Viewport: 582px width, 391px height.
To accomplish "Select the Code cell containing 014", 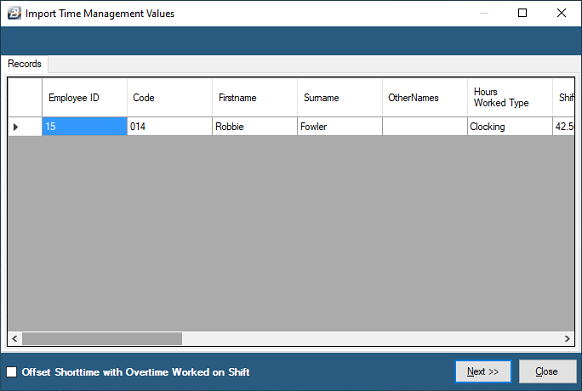I will coord(170,127).
